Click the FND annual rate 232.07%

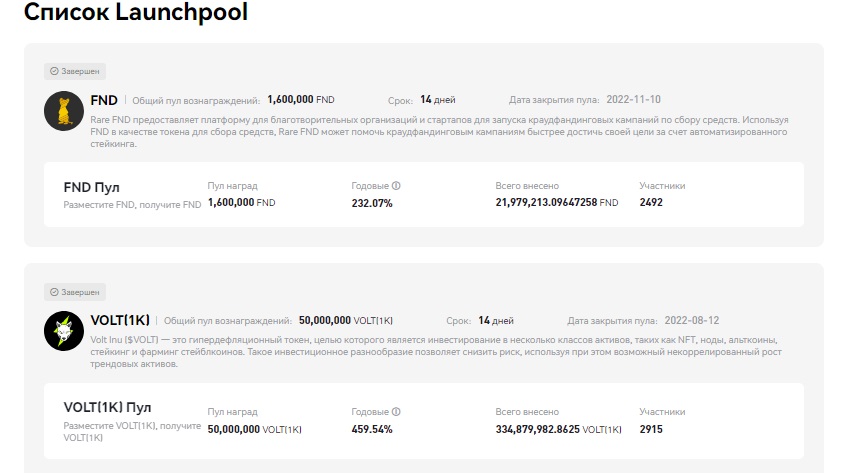pos(372,203)
